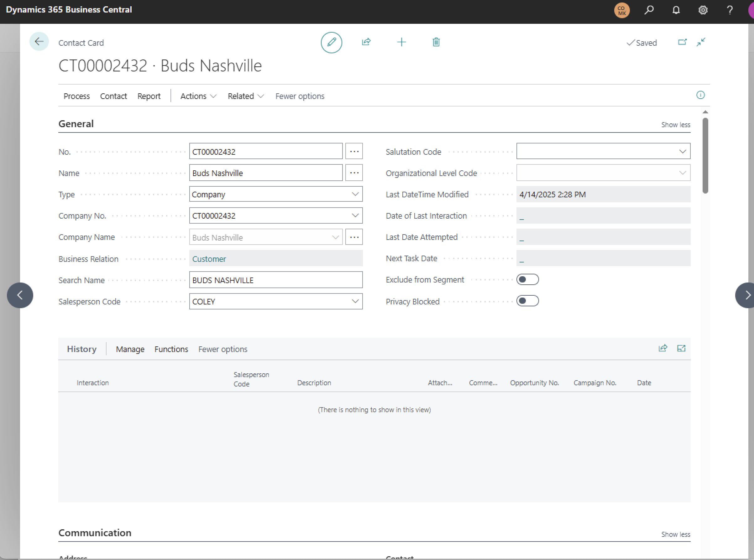Click the Last DateTime Modified value
This screenshot has width=754, height=560.
(x=603, y=194)
